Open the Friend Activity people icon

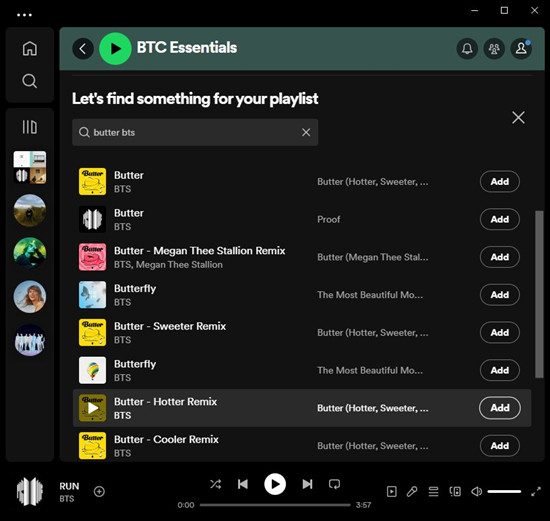494,48
